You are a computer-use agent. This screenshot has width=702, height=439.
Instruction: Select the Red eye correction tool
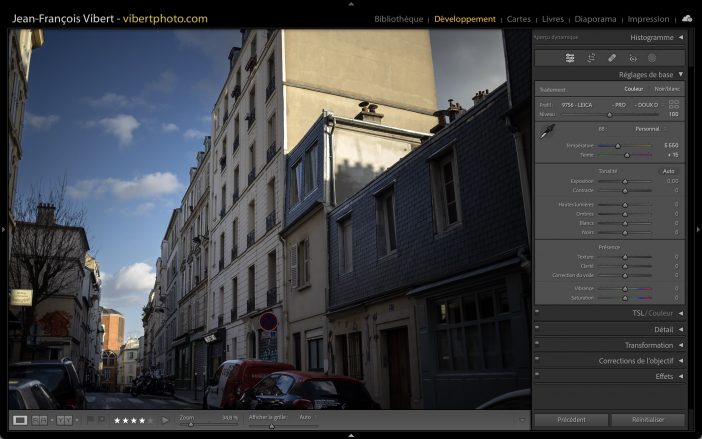(632, 58)
